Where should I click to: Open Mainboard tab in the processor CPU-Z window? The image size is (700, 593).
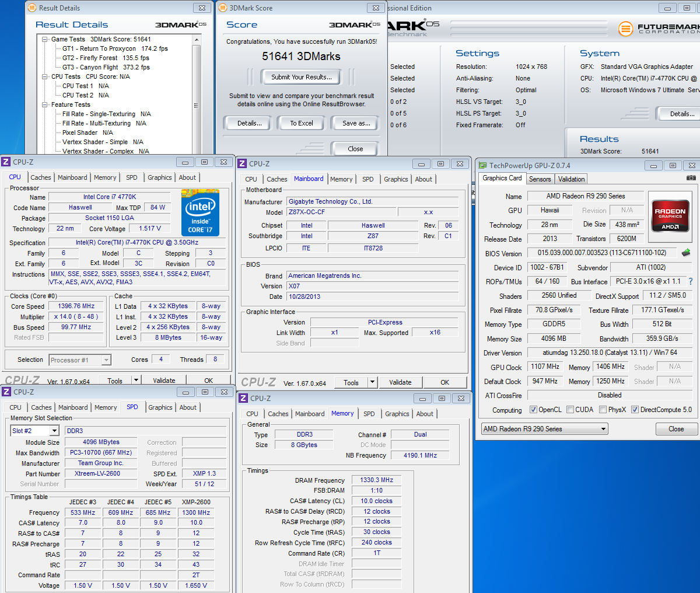click(72, 177)
